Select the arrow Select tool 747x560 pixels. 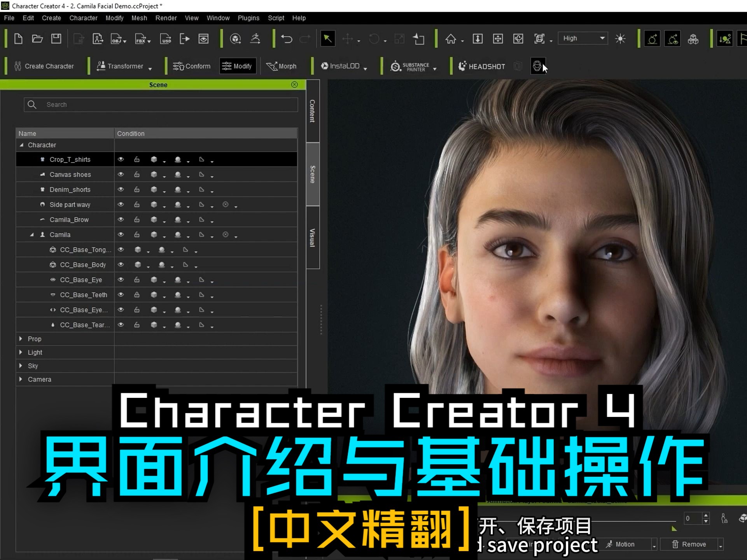click(327, 38)
